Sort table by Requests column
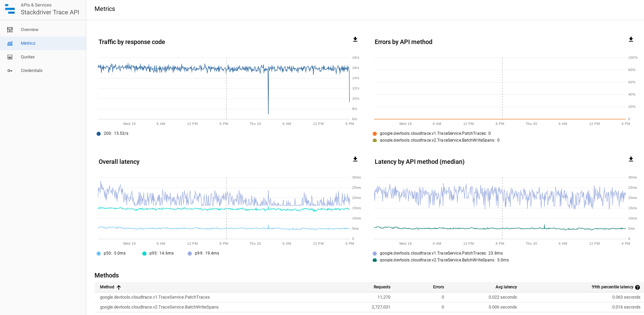Screen dimensions: 644x315 pyautogui.click(x=382, y=287)
